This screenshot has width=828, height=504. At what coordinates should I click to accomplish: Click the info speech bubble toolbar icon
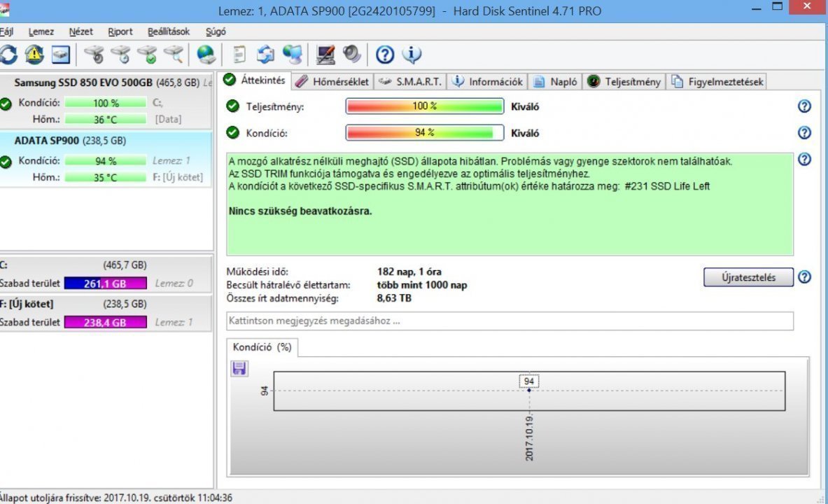tap(412, 55)
